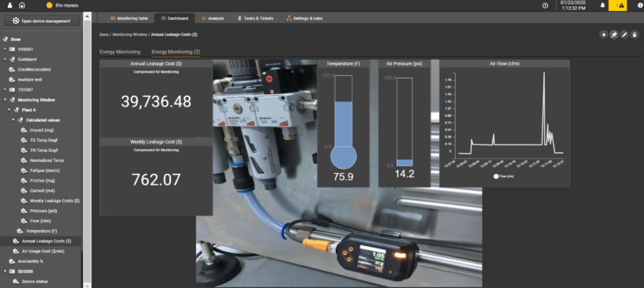Click Open device management button
The height and width of the screenshot is (288, 644).
[x=41, y=21]
